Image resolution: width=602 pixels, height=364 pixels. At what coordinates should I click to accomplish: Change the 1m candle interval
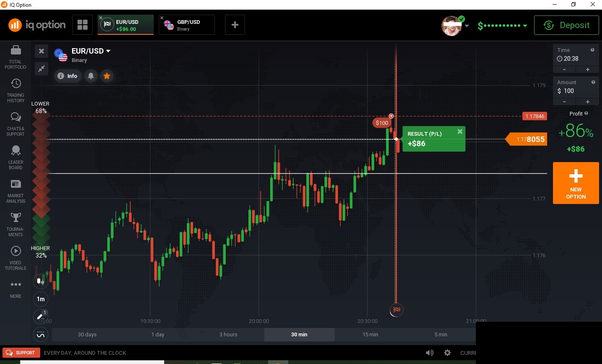point(41,299)
